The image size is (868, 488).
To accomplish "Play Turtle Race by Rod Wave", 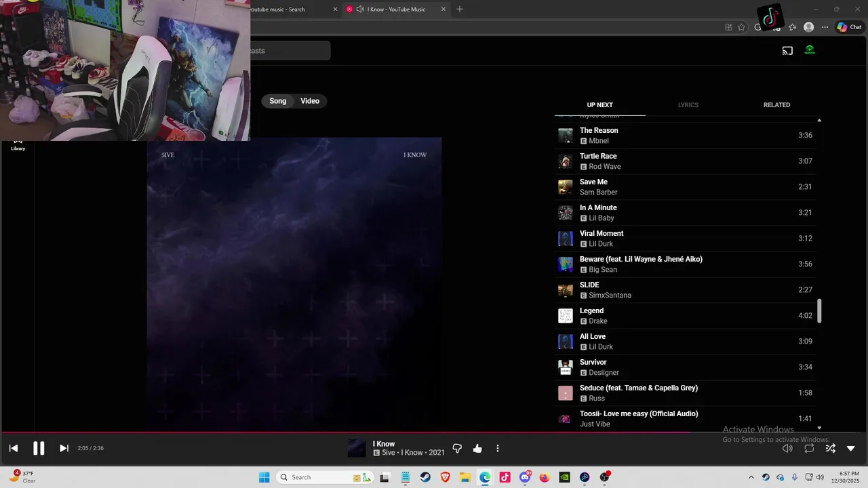I will pos(685,161).
